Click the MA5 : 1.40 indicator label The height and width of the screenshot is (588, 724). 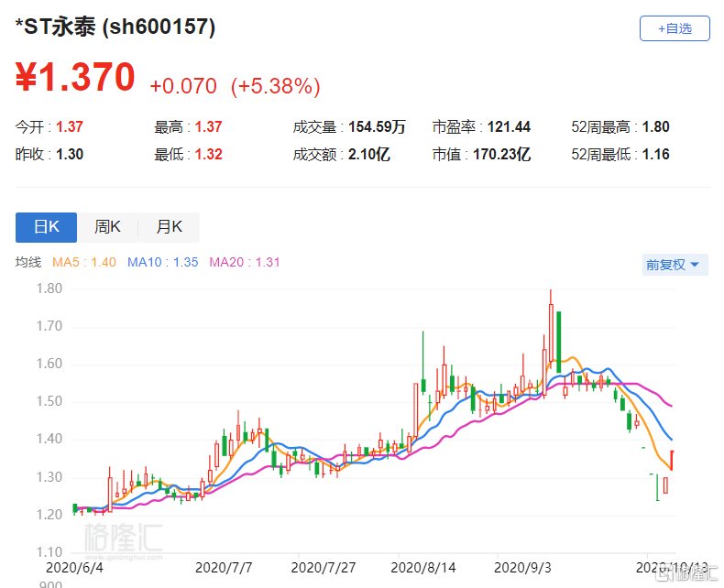click(84, 262)
